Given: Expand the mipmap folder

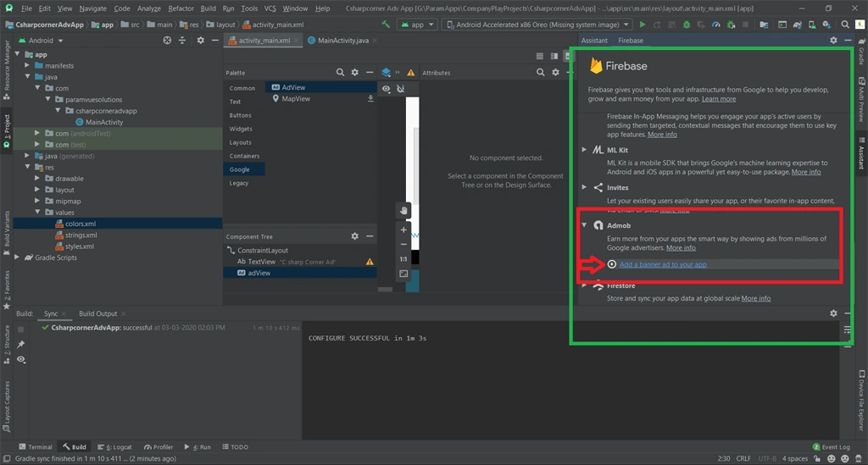Looking at the screenshot, I should [x=37, y=201].
